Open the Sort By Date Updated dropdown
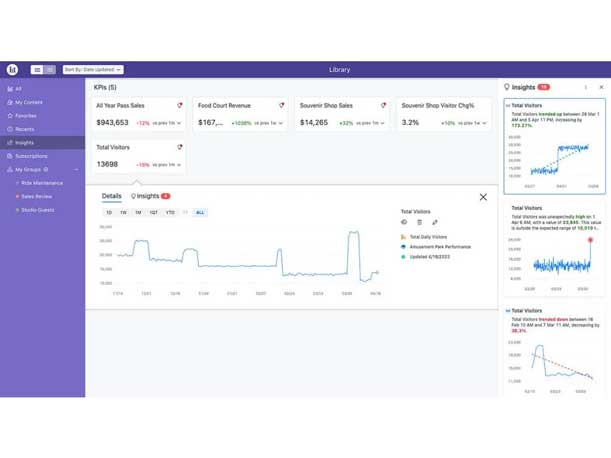Image resolution: width=611 pixels, height=458 pixels. [93, 70]
